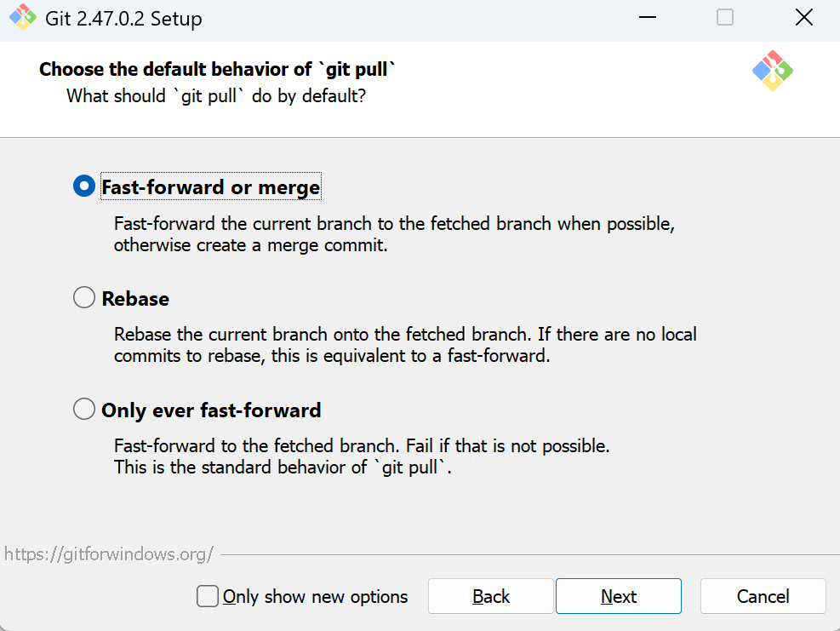This screenshot has height=631, width=840.
Task: Click the "Choose the default behavior" heading
Action: click(218, 70)
